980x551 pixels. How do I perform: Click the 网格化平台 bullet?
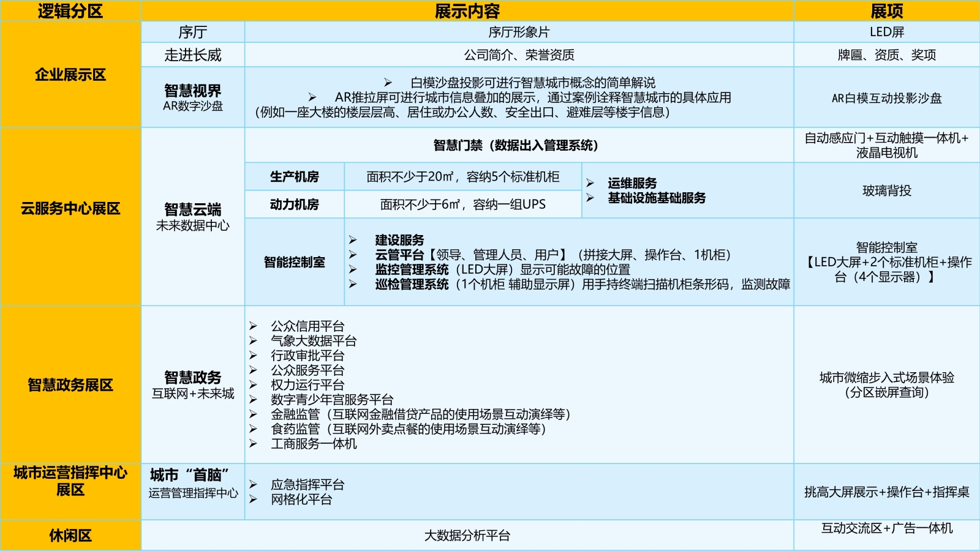(291, 500)
